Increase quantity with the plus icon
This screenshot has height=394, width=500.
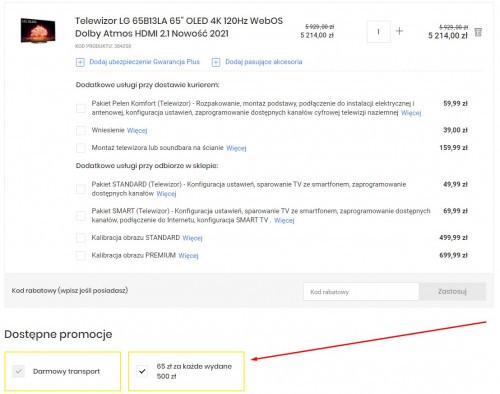(x=399, y=31)
